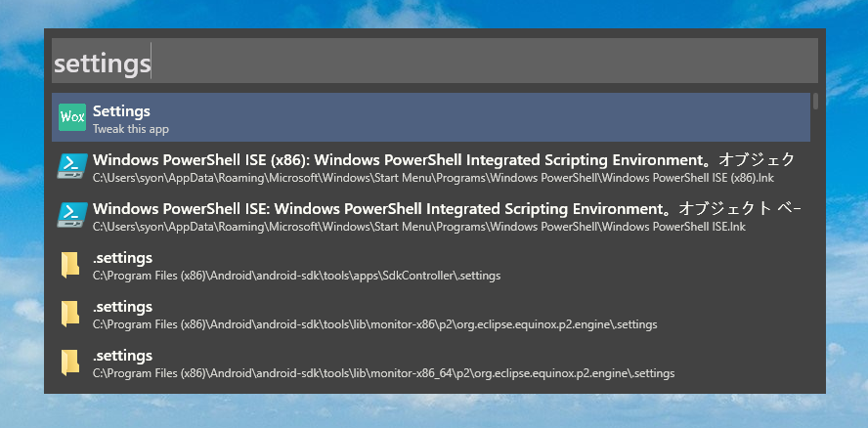This screenshot has height=428, width=868.
Task: Open the .settings folder under monitor-x86\p2
Action: 431,313
